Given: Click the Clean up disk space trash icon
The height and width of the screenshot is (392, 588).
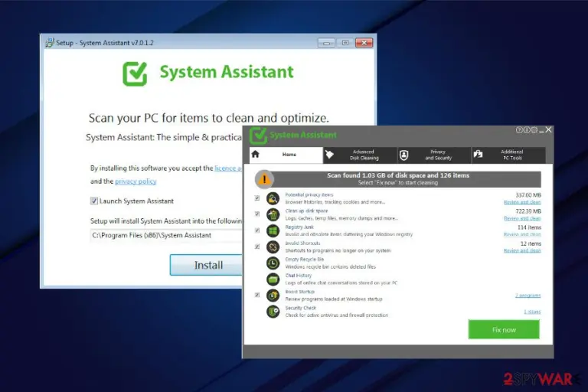Looking at the screenshot, I should 273,214.
